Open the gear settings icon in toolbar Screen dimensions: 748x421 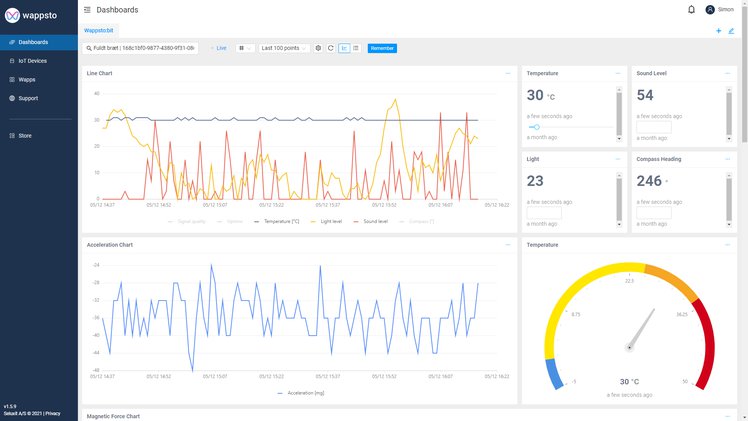tap(318, 48)
